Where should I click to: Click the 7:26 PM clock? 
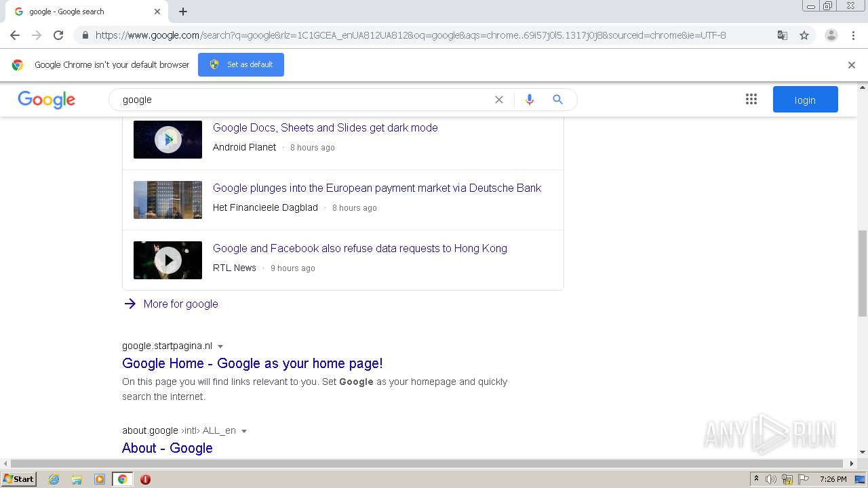point(833,479)
